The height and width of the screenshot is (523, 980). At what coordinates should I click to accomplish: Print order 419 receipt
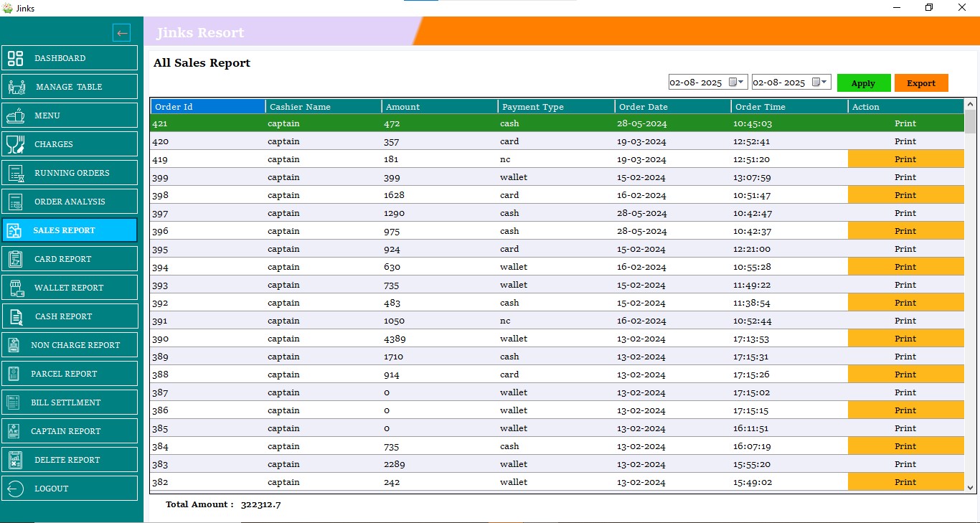coord(905,159)
